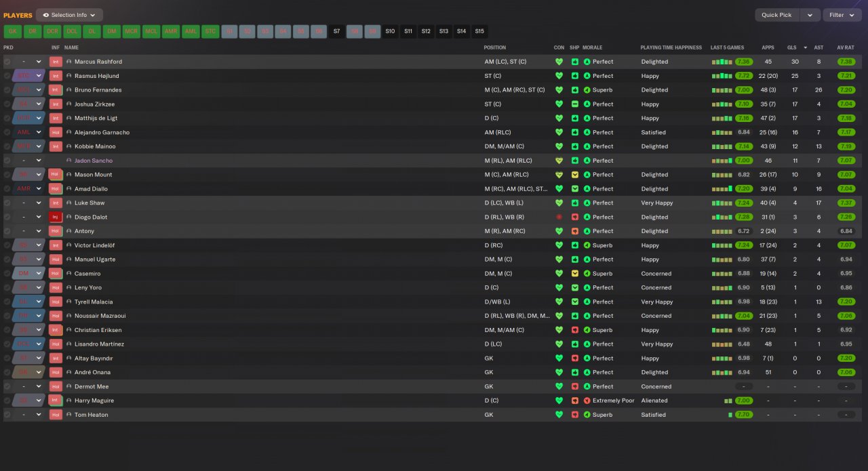Click Bruno Fernandes's 26 assists value
The image size is (868, 471).
(818, 90)
